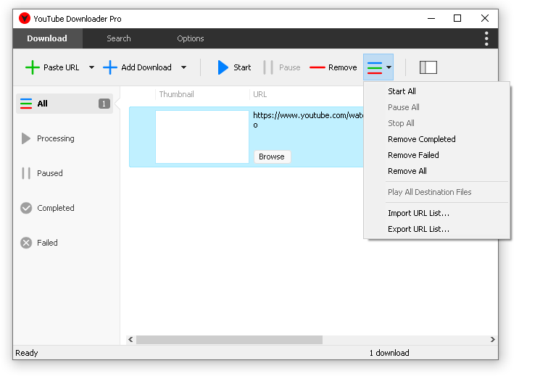Choose Remove Failed from the menu

pyautogui.click(x=437, y=155)
